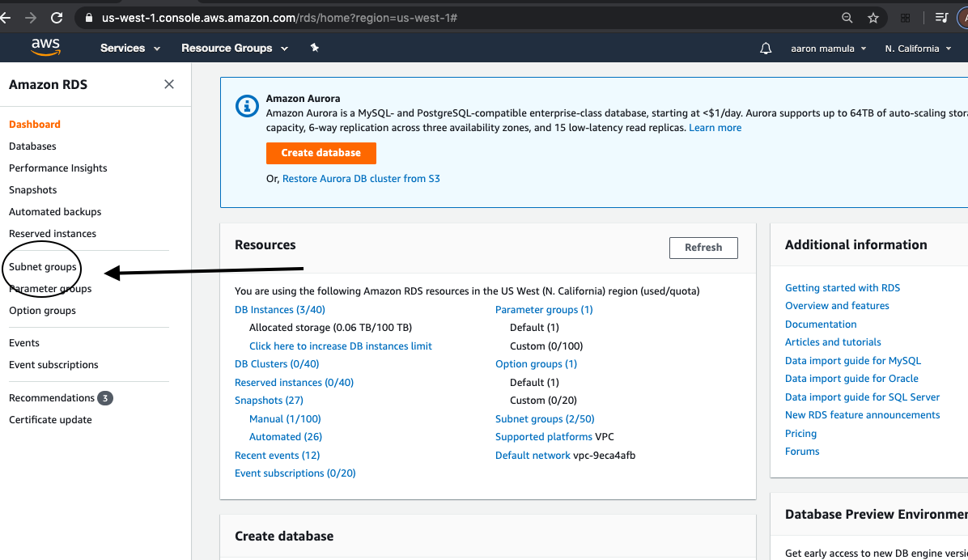This screenshot has width=968, height=560.
Task: Select Dashboard in the RDS sidebar
Action: point(35,124)
